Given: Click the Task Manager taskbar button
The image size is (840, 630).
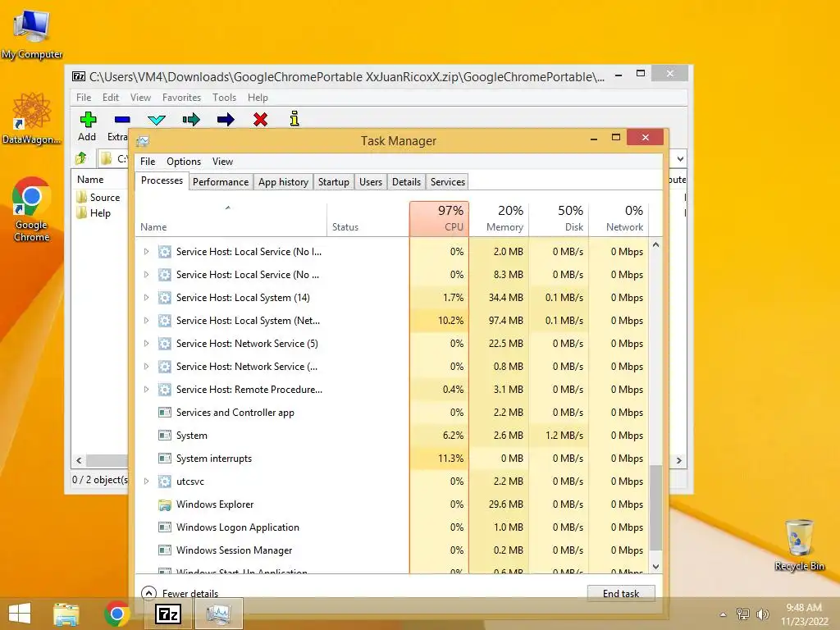Looking at the screenshot, I should click(x=218, y=614).
